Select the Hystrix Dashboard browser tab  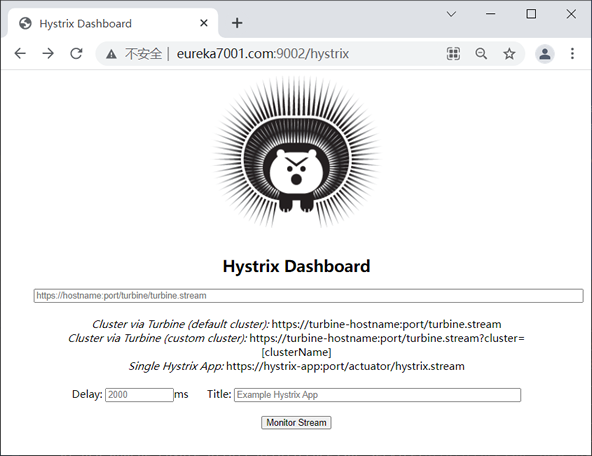coord(113,23)
